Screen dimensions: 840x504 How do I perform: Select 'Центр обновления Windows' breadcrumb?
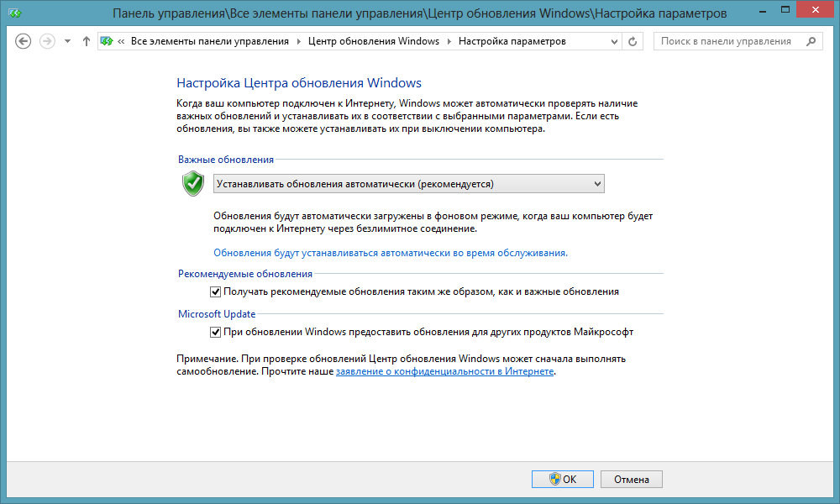click(373, 41)
